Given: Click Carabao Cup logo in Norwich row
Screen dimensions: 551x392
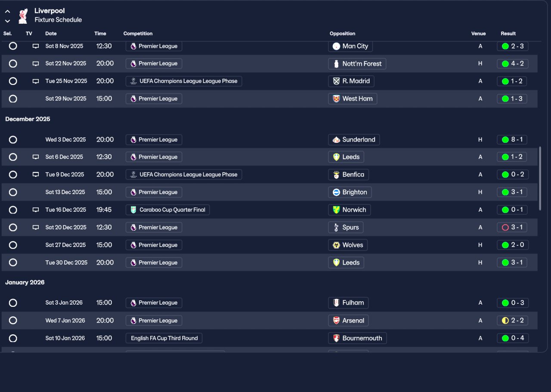Looking at the screenshot, I should click(133, 210).
